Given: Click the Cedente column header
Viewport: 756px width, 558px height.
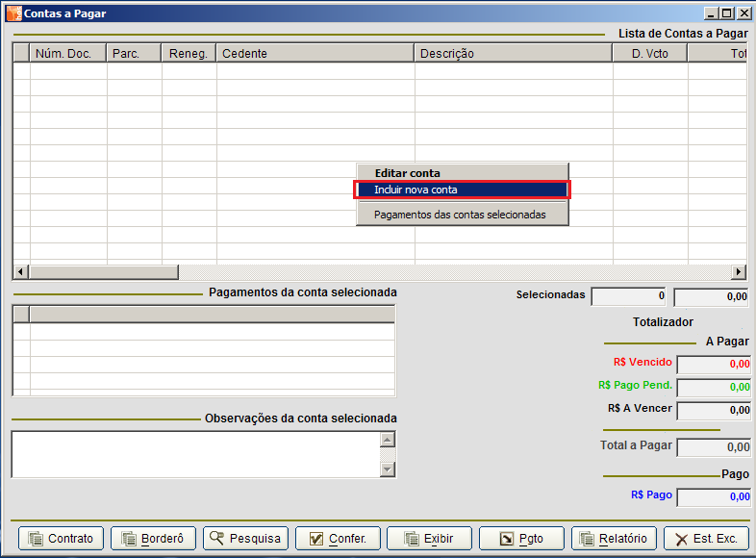Looking at the screenshot, I should 315,54.
